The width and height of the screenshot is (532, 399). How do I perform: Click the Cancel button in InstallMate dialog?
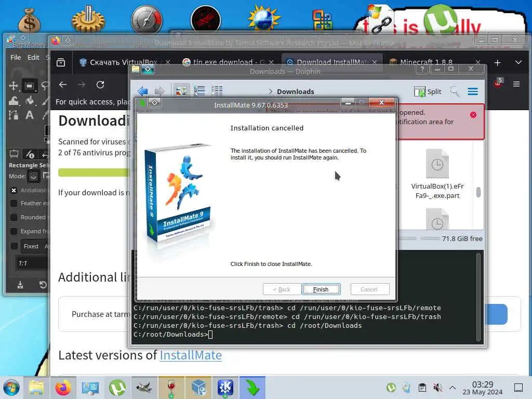click(369, 289)
